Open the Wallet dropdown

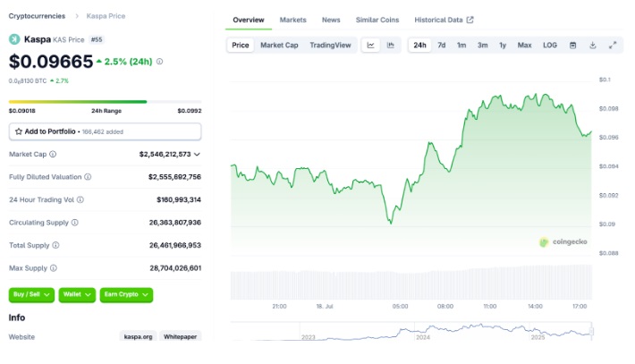click(77, 294)
